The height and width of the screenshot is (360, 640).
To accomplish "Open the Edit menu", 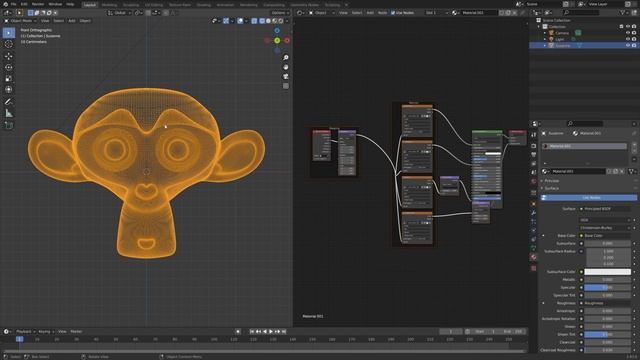I will click(24, 4).
